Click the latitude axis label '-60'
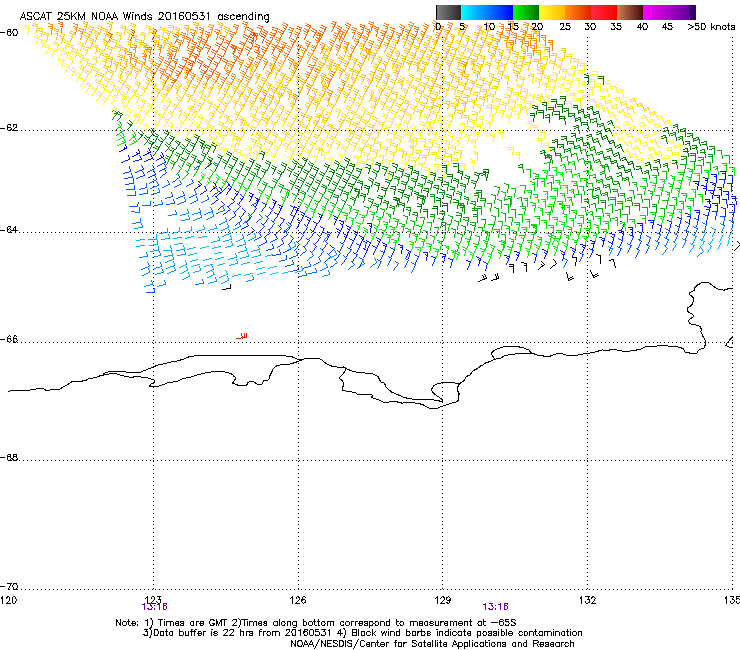The image size is (740, 650). tap(9, 32)
